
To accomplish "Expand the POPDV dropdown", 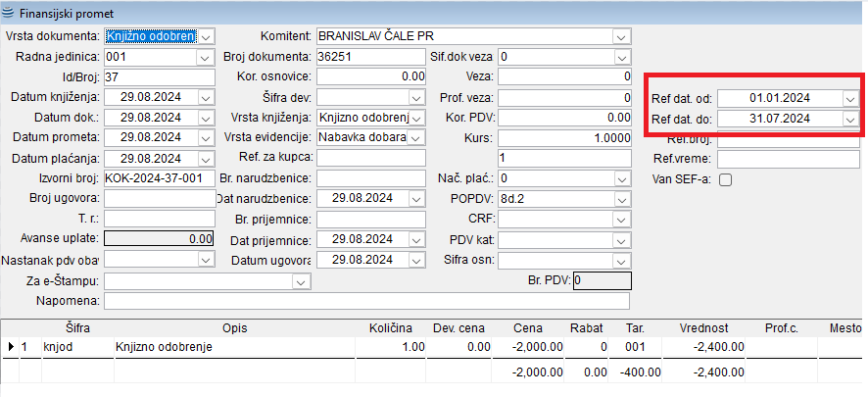I will (619, 199).
